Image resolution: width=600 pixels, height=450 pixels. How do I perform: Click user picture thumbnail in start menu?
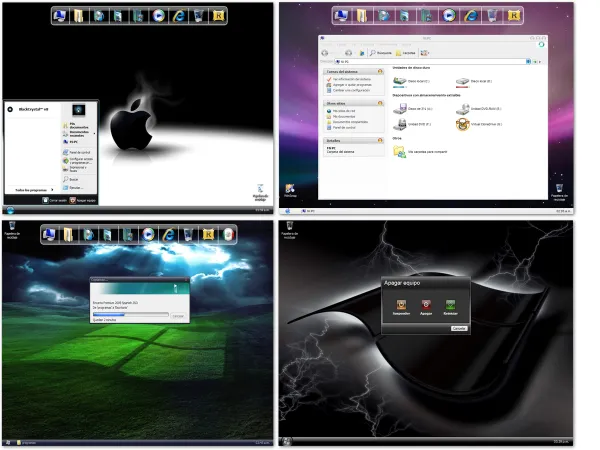(x=78, y=110)
